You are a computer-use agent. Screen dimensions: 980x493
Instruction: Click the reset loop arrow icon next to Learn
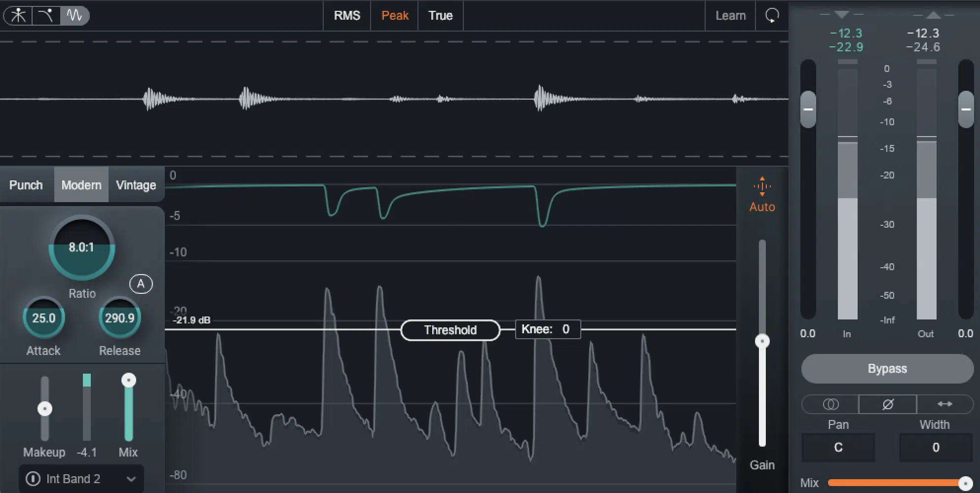click(x=772, y=15)
